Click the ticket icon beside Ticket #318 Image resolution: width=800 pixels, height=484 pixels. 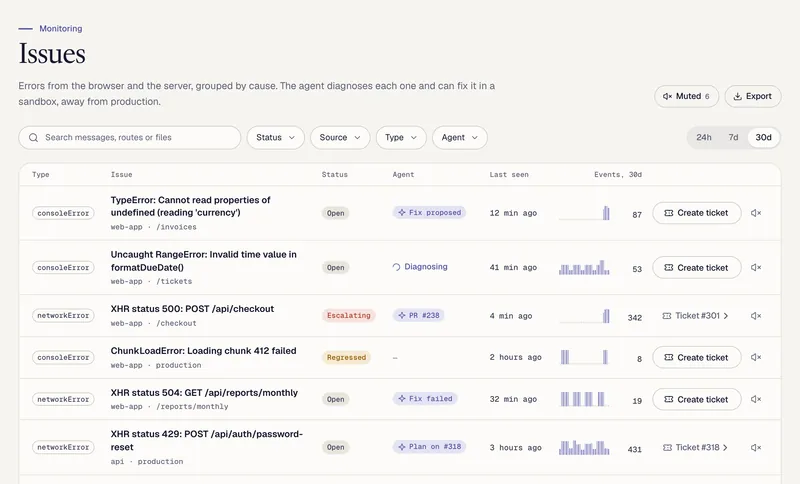(666, 447)
